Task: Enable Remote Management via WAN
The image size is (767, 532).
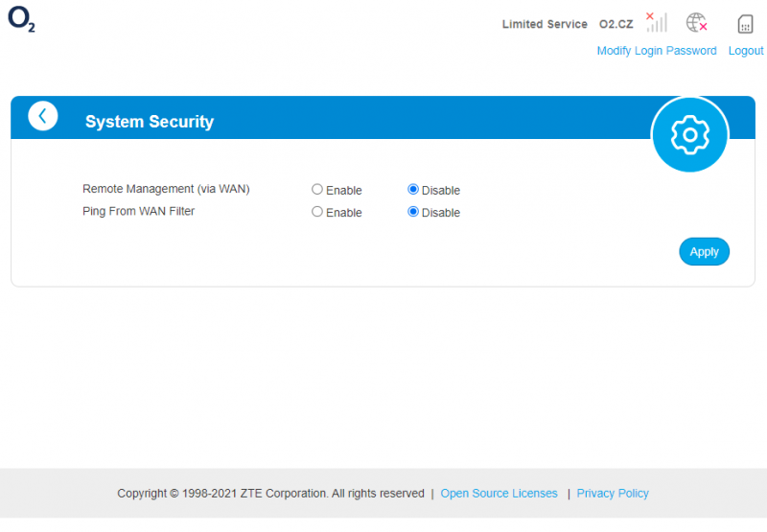Action: click(x=317, y=189)
